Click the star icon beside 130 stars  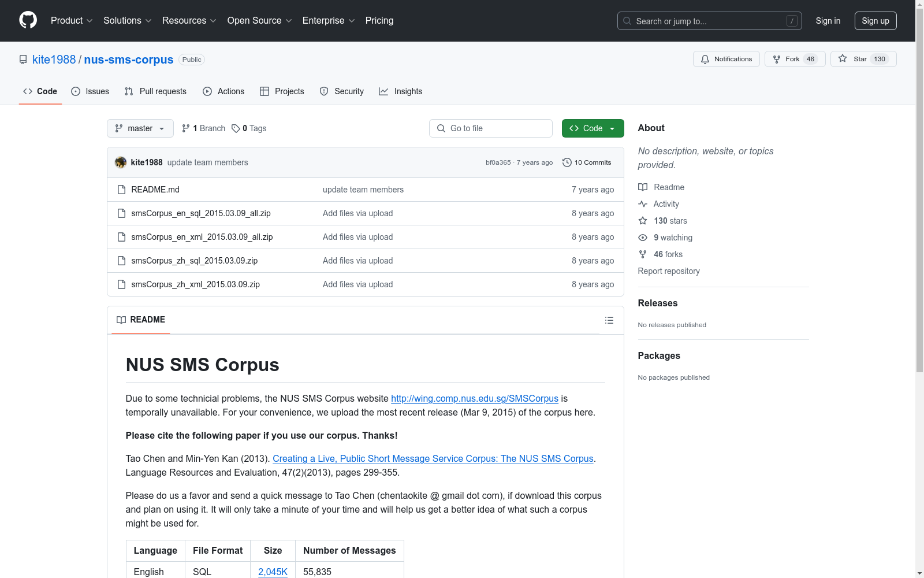(x=643, y=221)
